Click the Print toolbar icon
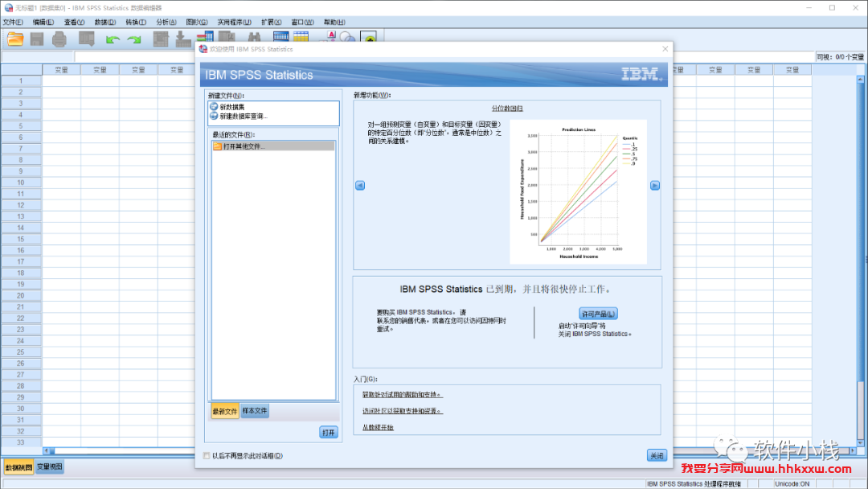The height and width of the screenshot is (489, 868). [x=59, y=39]
